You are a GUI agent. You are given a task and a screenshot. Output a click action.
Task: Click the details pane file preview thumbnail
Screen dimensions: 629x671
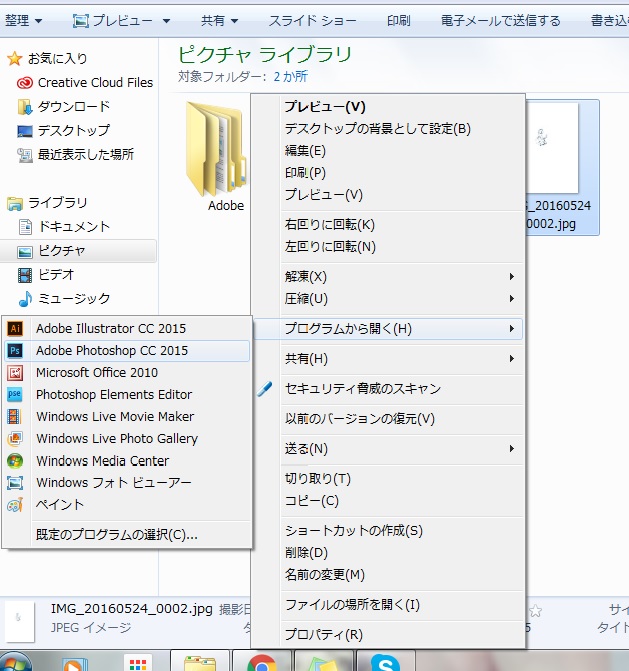pyautogui.click(x=19, y=621)
